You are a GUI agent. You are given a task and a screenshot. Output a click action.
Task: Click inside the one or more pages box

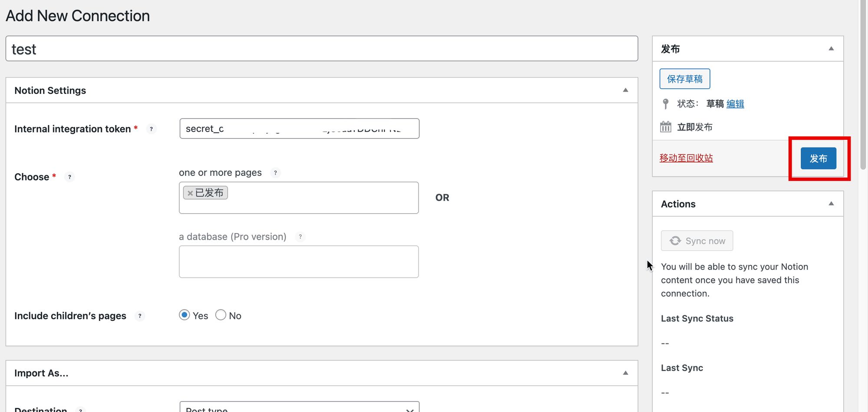coord(299,198)
